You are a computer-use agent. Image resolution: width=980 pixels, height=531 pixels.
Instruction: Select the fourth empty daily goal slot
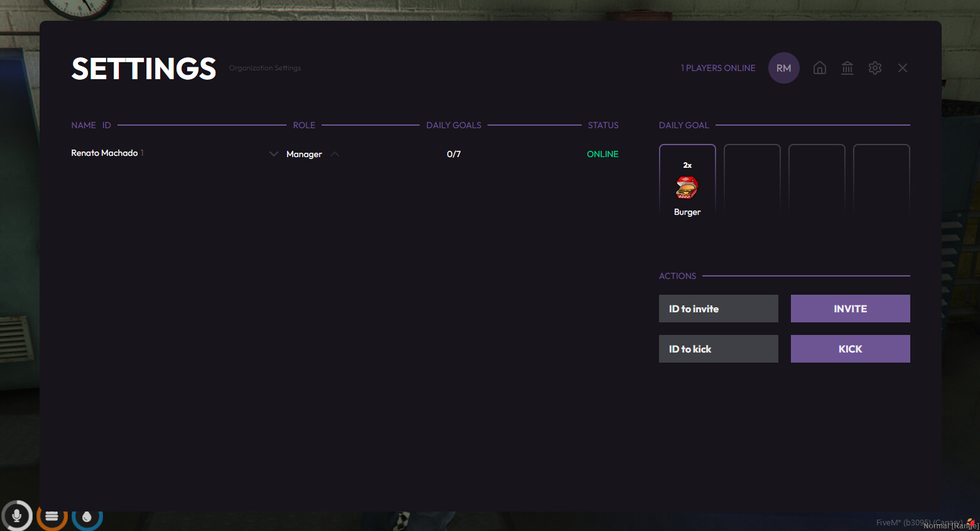881,181
